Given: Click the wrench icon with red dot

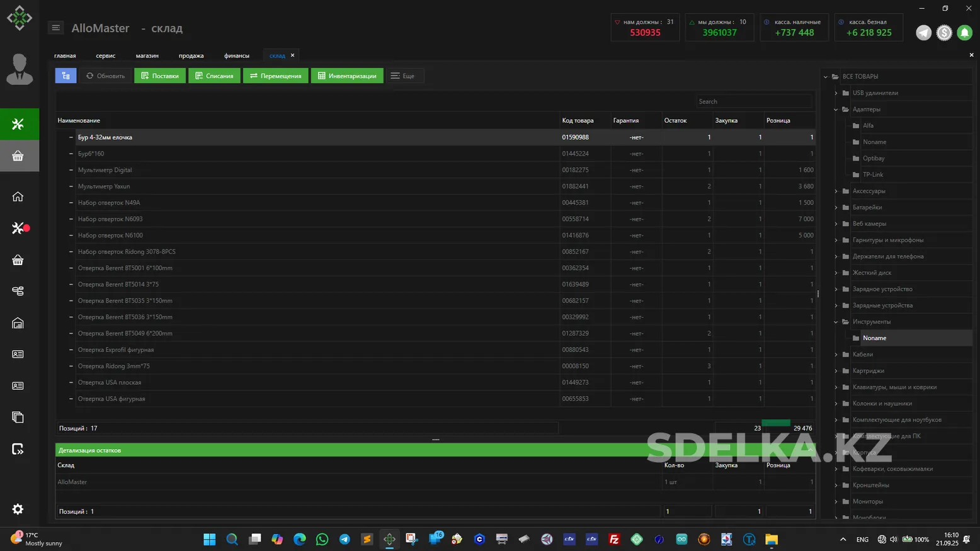Looking at the screenshot, I should (x=19, y=228).
